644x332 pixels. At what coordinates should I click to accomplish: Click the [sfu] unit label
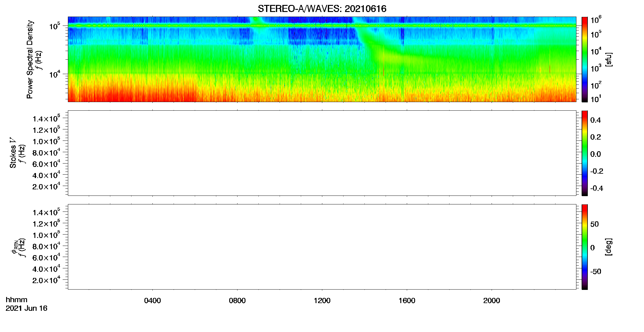608,59
